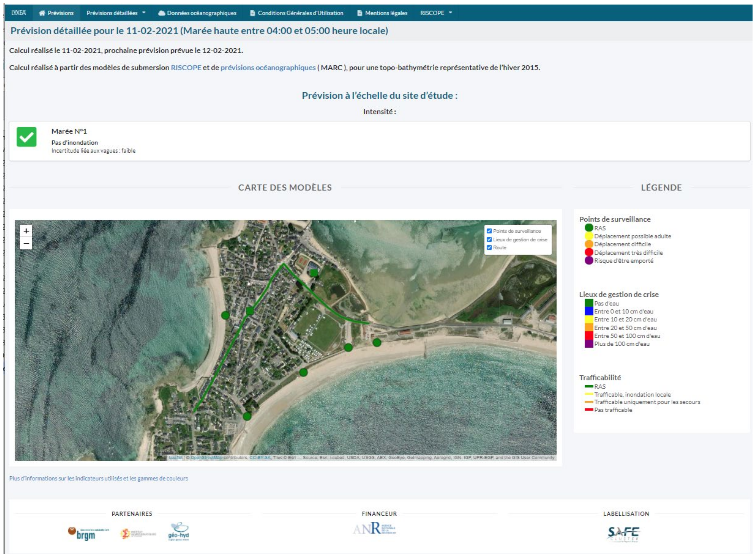Go to Prévisions home tab
The image size is (756, 557).
pos(56,13)
